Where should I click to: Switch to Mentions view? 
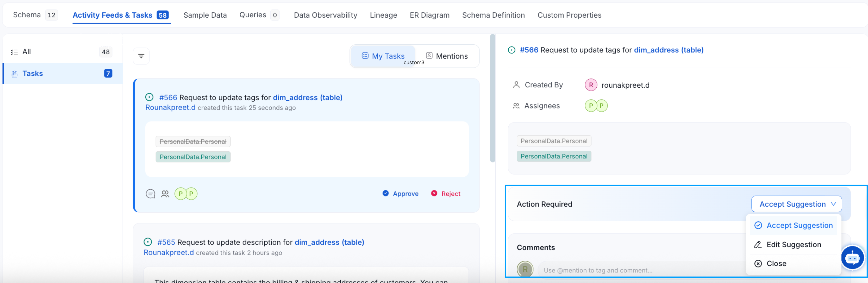(447, 56)
